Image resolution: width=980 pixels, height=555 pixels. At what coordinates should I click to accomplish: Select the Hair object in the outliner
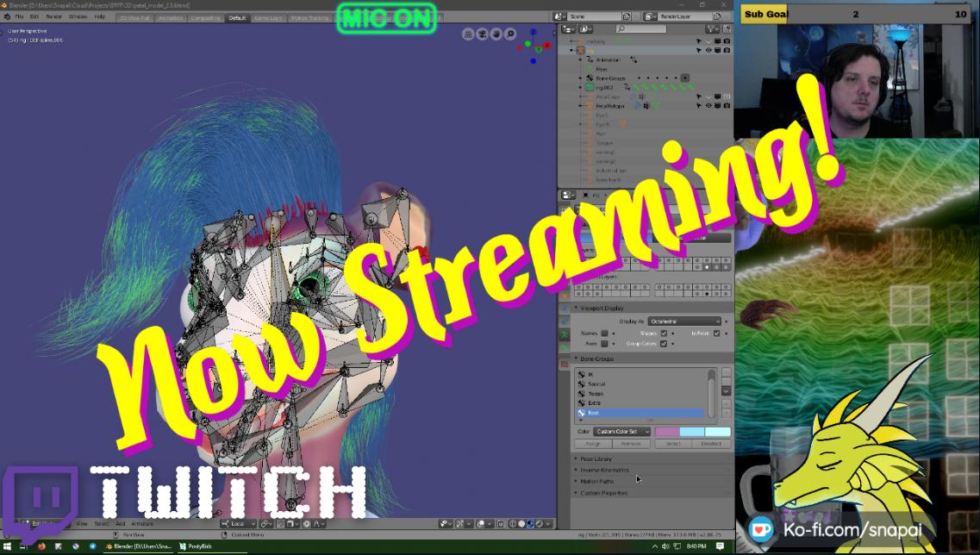(x=601, y=133)
